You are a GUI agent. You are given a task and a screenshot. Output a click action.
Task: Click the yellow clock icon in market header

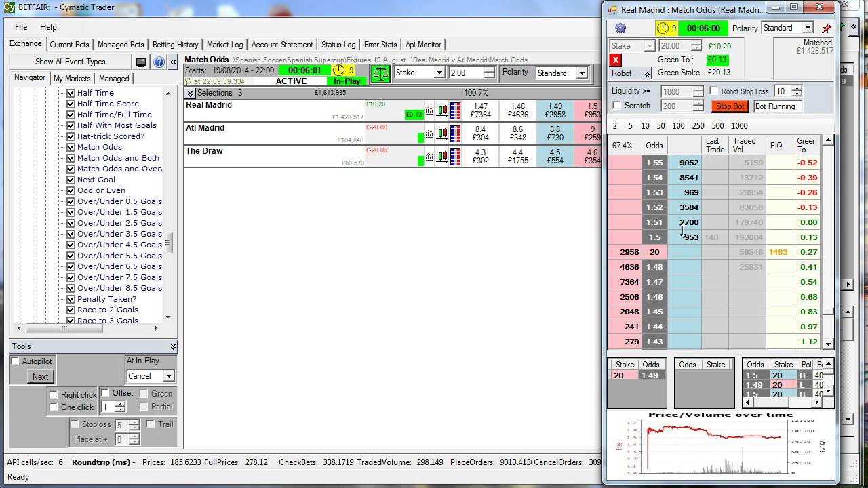click(338, 70)
